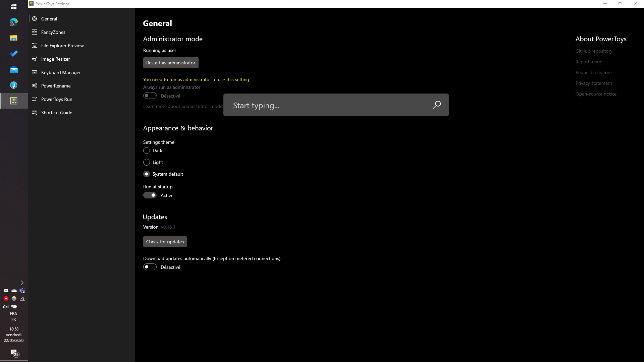Click the sunset landscape tray icon
Image resolution: width=644 pixels, height=362 pixels.
pos(14,299)
